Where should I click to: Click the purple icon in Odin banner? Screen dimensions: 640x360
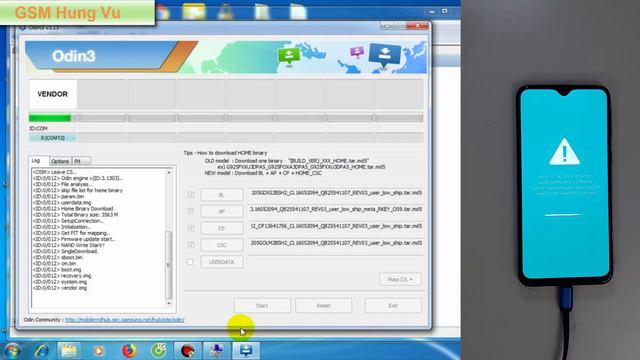click(357, 52)
